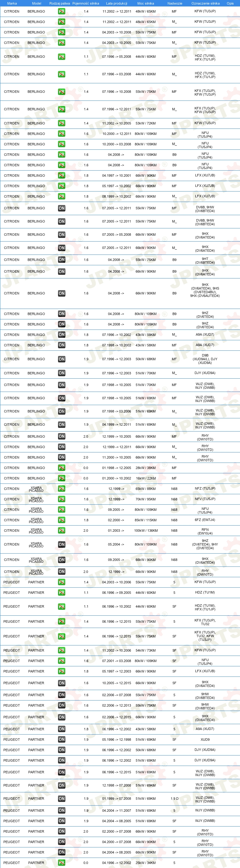This screenshot has height=868, width=240.
Task: Click PB icon in Berlingo 07.1996 -> 03.2008 row
Action: coord(62,74)
